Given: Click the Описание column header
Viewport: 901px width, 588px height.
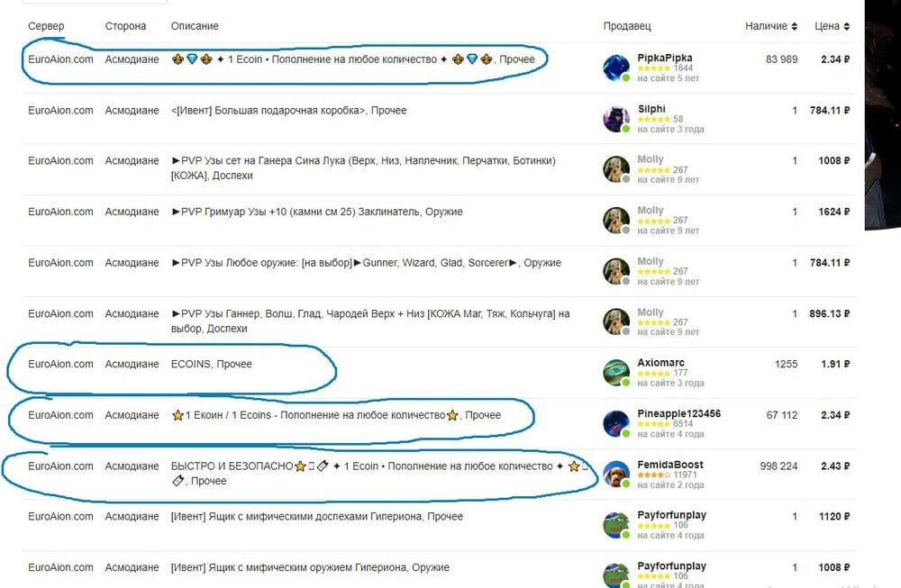Looking at the screenshot, I should 195,26.
